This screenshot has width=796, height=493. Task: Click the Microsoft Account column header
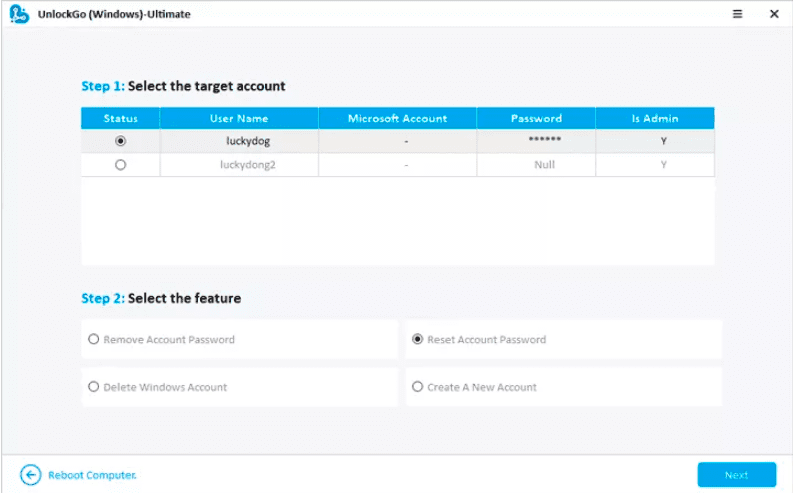397,118
